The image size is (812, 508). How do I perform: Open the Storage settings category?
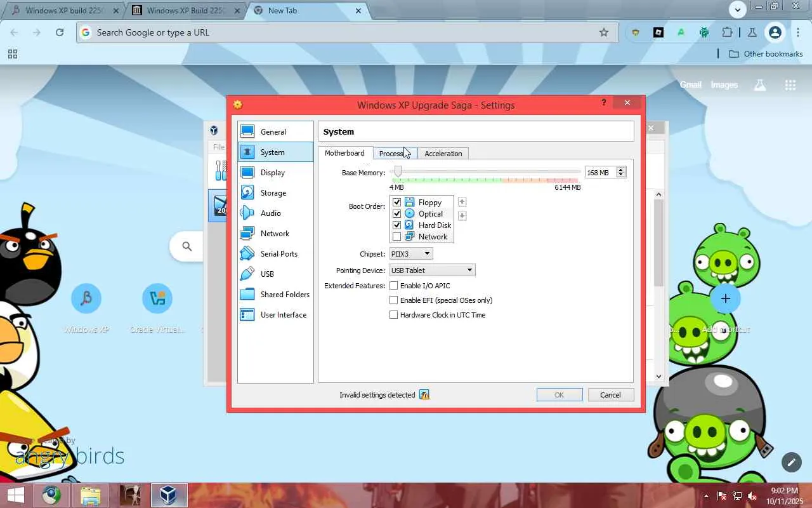[x=275, y=193]
